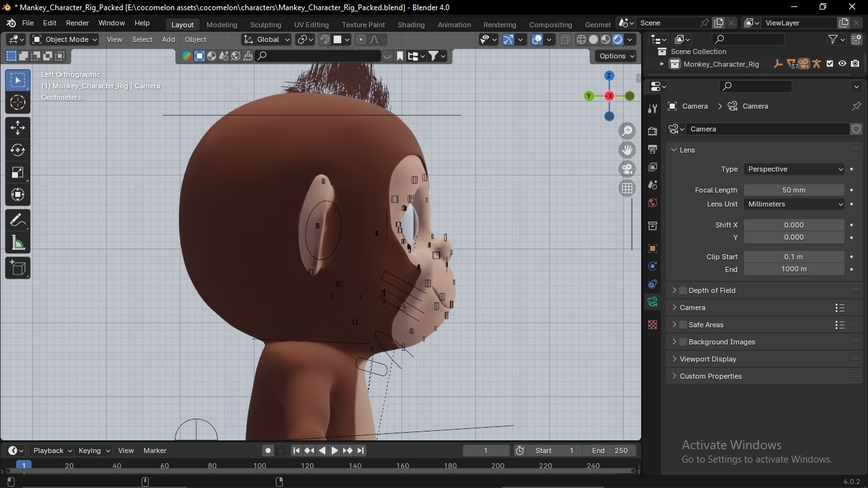Viewport: 868px width, 488px height.
Task: Pin the properties editor context
Action: pos(856,106)
